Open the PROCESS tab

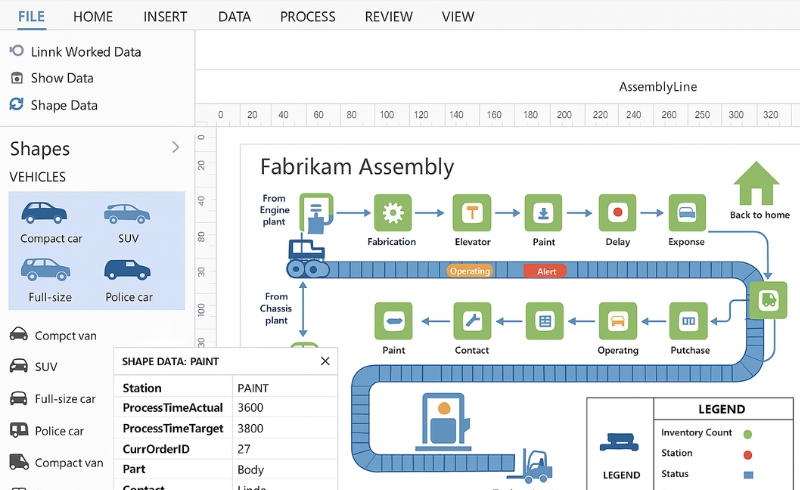click(x=308, y=16)
